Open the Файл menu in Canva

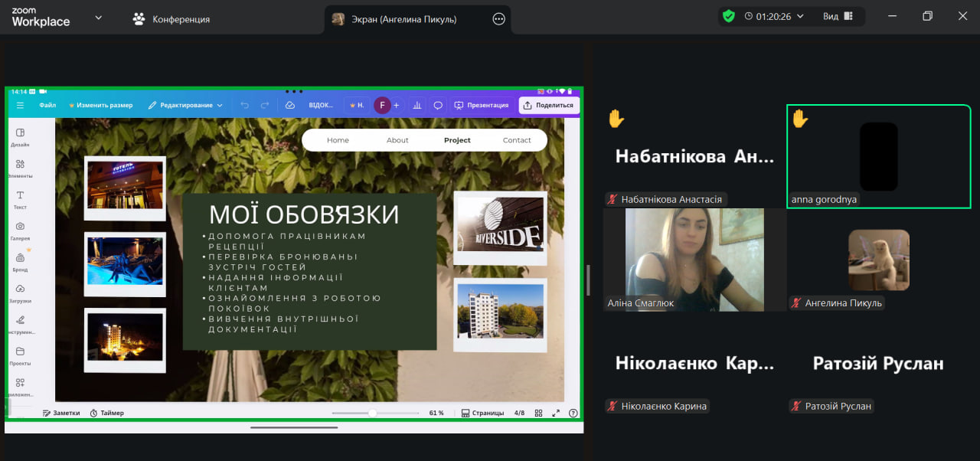click(47, 106)
